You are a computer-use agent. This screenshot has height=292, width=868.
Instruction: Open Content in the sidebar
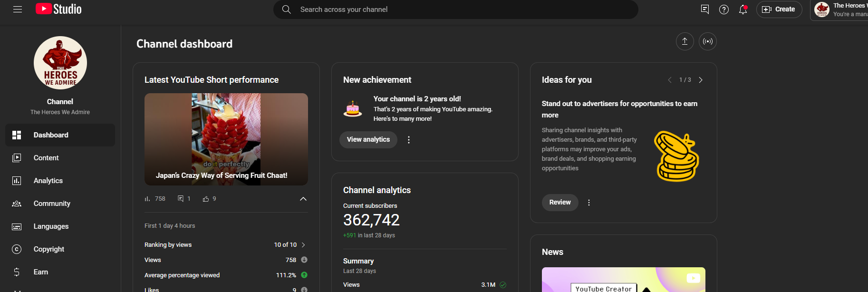pos(60,158)
